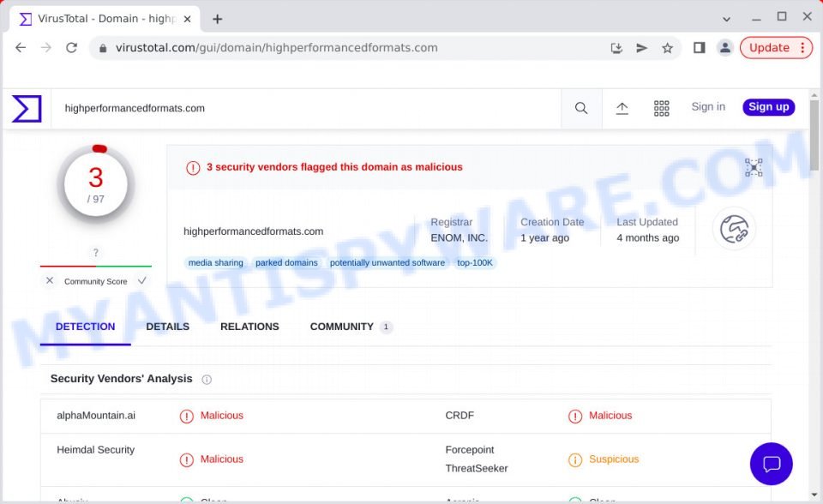Open the apps grid icon

coord(661,108)
